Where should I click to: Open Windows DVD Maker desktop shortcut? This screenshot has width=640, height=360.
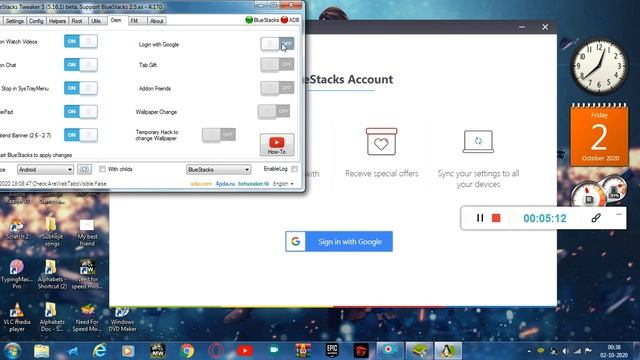tap(122, 318)
